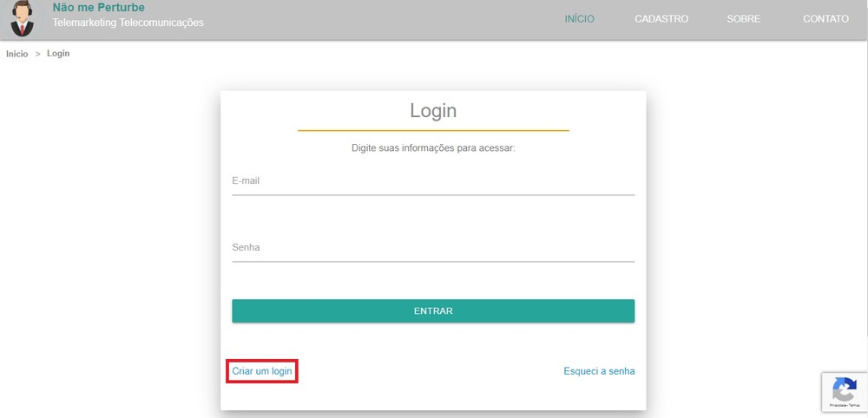This screenshot has width=868, height=418.
Task: Click the Telemarketing Telecomunicações subtitle
Action: [x=128, y=23]
